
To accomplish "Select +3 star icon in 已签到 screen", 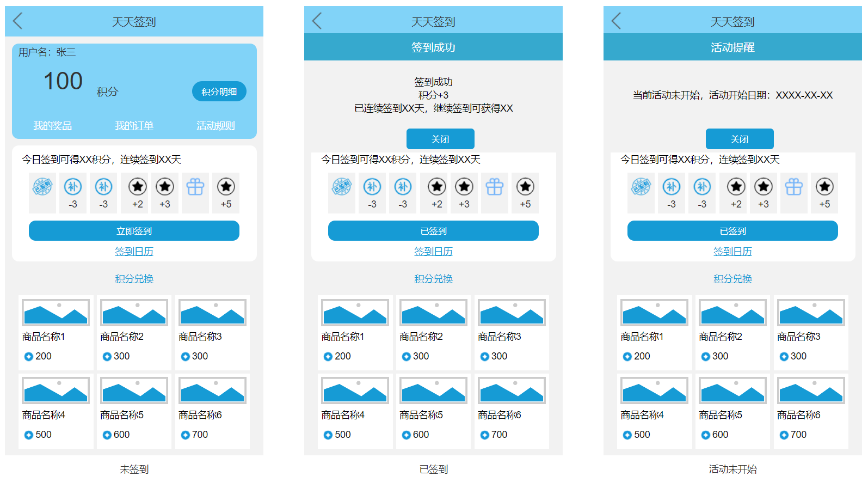I will (x=464, y=187).
